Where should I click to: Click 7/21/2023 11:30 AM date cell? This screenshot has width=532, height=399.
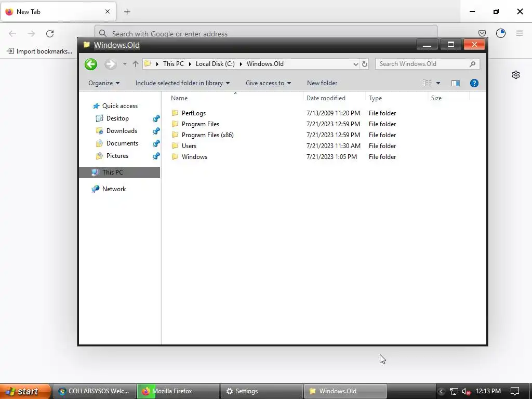click(x=333, y=145)
